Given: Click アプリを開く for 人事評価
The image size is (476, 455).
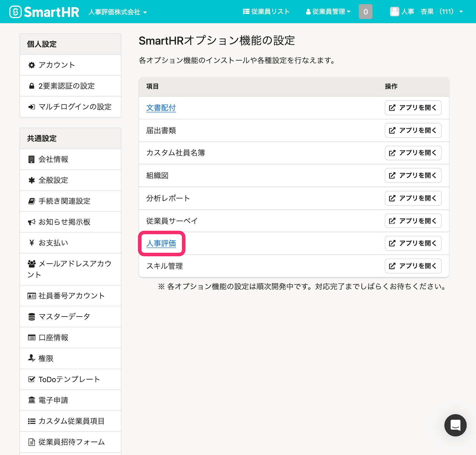Looking at the screenshot, I should 413,243.
